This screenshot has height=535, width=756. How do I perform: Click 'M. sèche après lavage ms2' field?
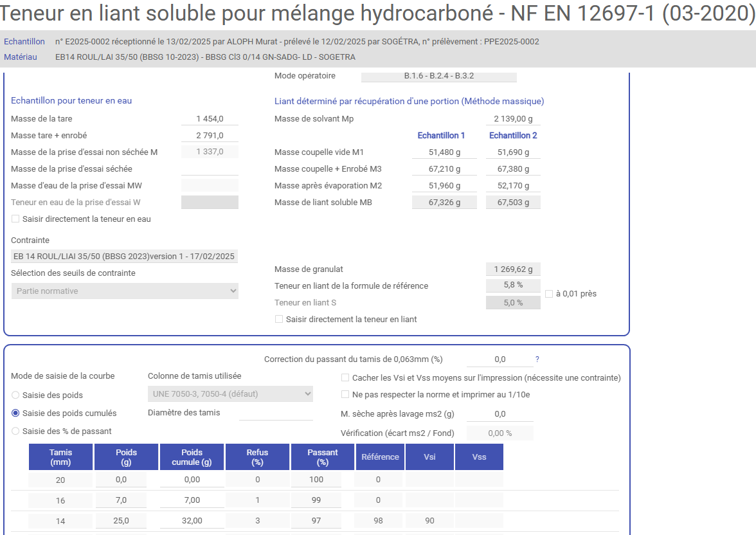500,414
